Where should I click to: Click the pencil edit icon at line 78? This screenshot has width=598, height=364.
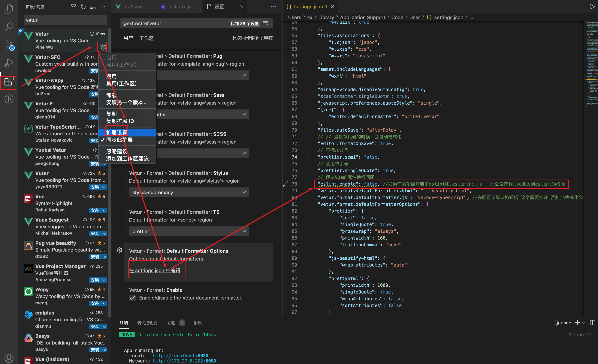(286, 184)
